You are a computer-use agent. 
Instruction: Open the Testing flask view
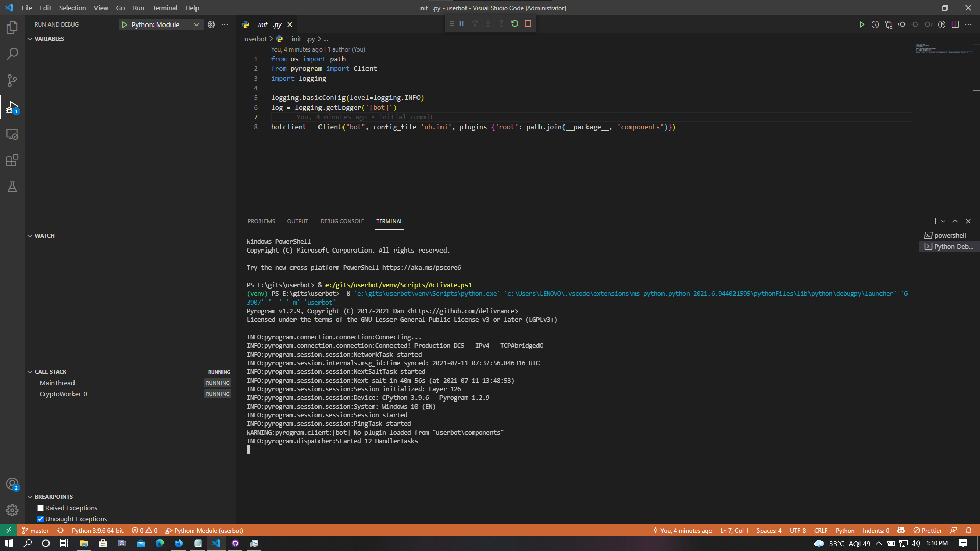[12, 187]
